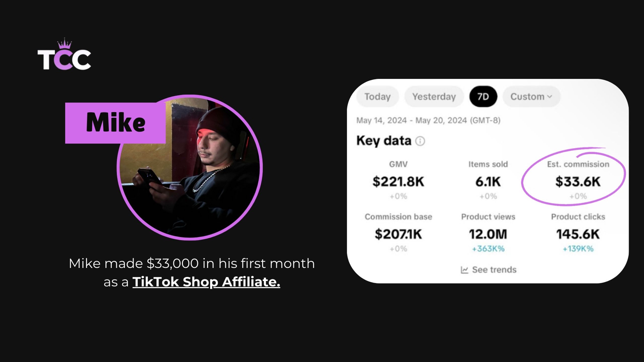Click the May 14 - May 20 date text
This screenshot has width=644, height=362.
pos(428,120)
